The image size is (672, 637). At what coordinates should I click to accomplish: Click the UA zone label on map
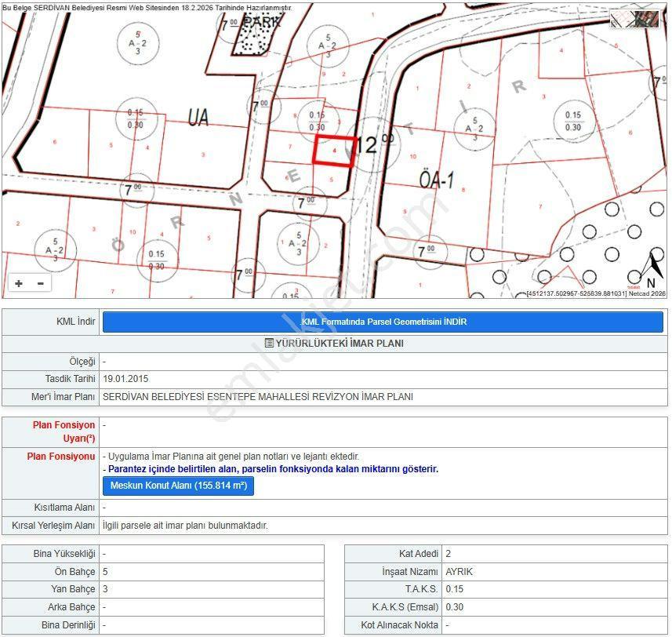tap(198, 117)
